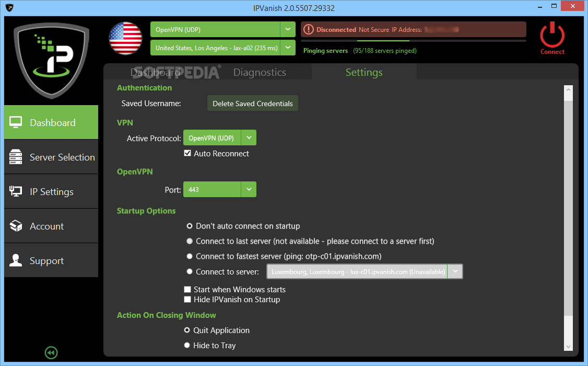Open Dashboard in the left sidebar

click(x=51, y=122)
